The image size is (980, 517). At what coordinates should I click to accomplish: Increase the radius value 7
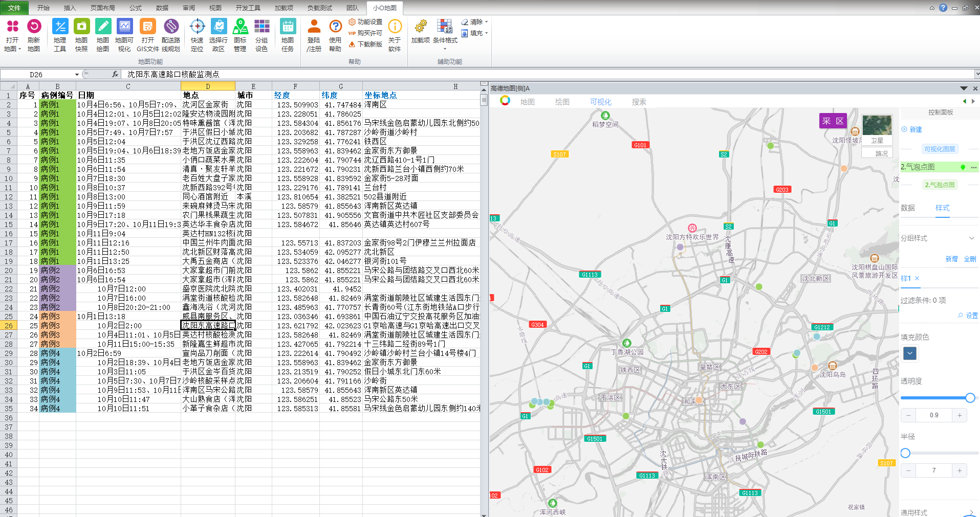[960, 470]
